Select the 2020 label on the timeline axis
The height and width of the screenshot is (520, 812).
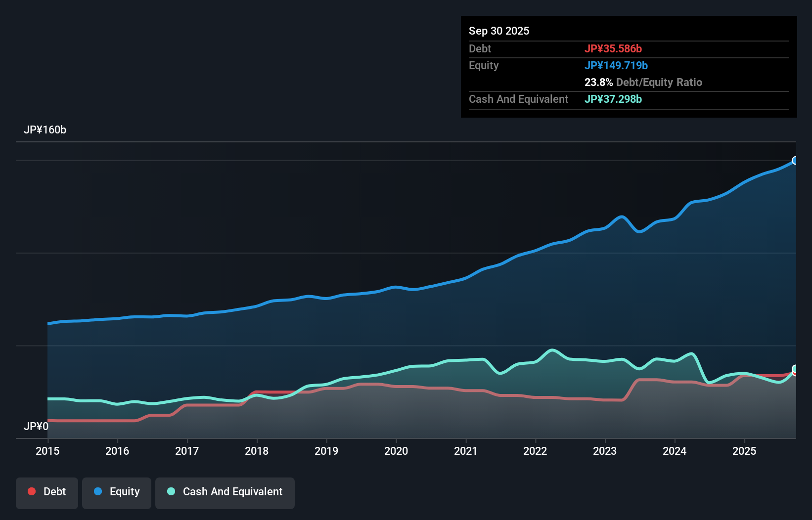click(396, 451)
